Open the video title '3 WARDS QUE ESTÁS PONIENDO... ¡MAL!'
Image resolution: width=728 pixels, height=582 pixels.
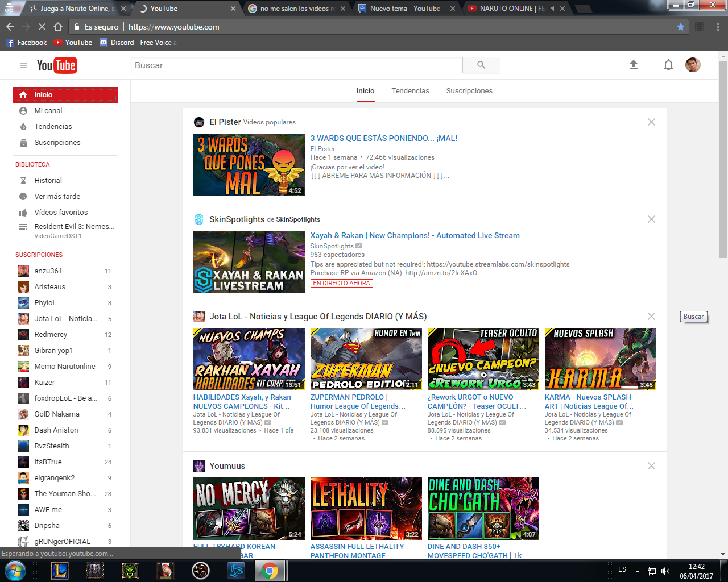click(383, 138)
